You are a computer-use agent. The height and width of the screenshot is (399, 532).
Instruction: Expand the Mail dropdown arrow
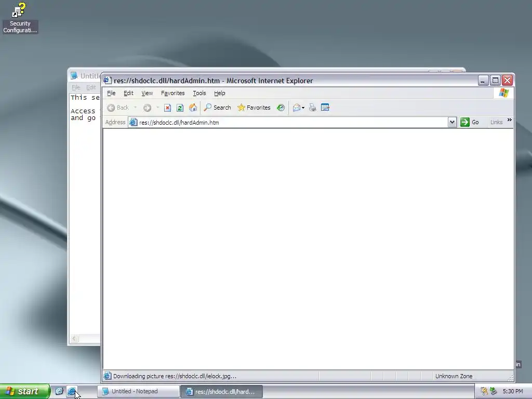tap(303, 108)
